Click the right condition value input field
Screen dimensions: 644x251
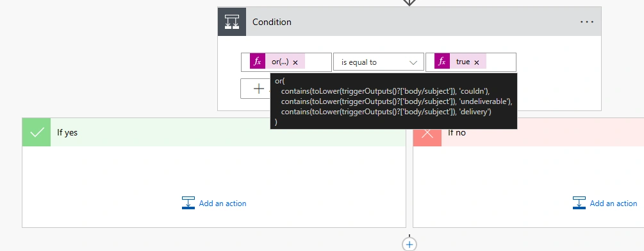[x=471, y=62]
